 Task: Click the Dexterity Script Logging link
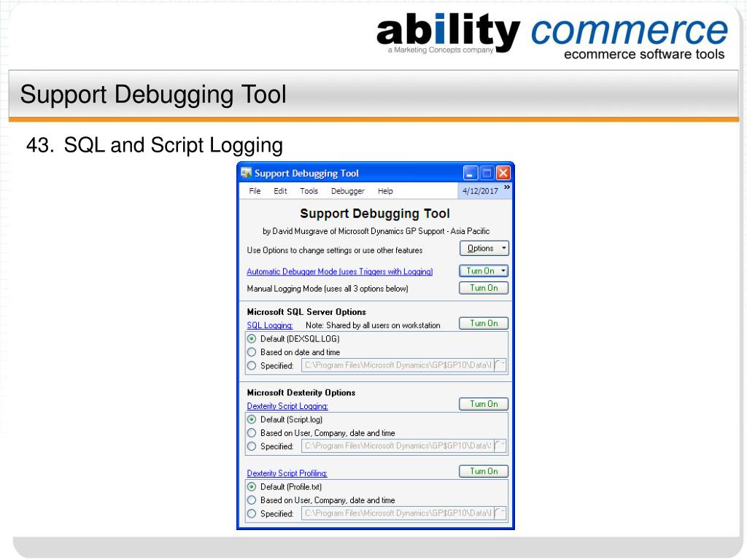tap(287, 406)
